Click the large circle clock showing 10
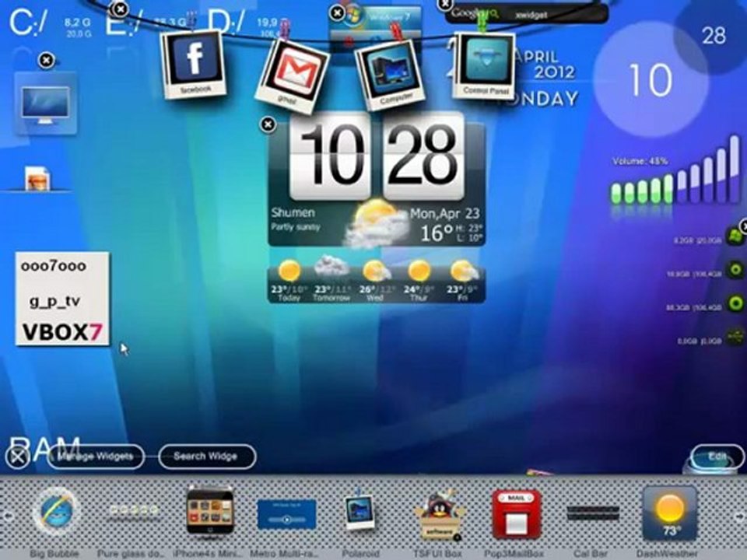The height and width of the screenshot is (560, 747). coord(651,80)
